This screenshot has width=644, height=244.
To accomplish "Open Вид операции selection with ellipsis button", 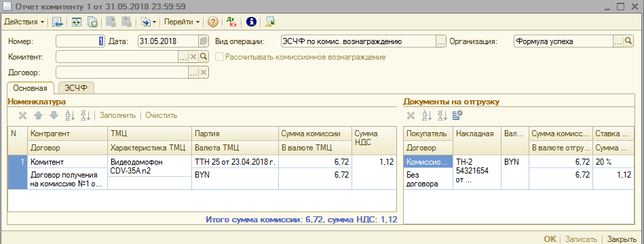I will 440,41.
